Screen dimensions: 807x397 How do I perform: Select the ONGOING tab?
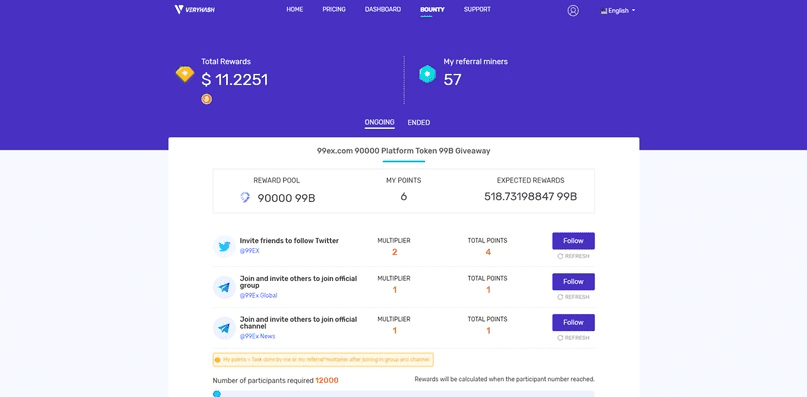click(x=379, y=123)
